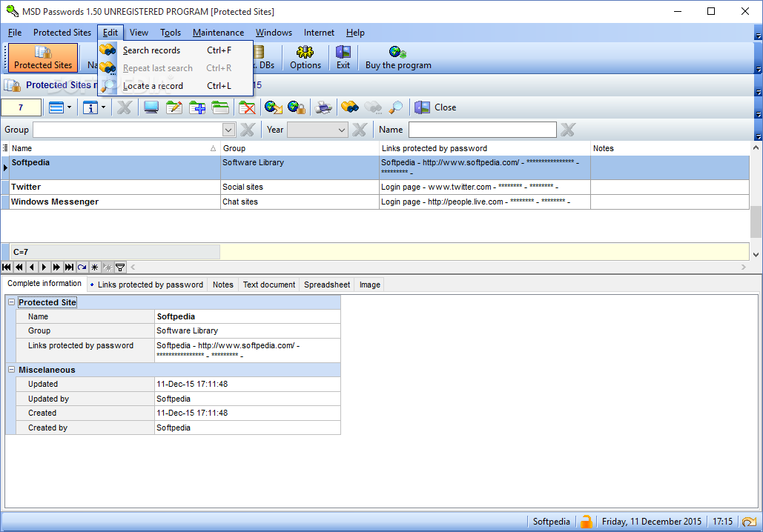Click the duplicate record folder icon
763x532 pixels.
tap(220, 107)
